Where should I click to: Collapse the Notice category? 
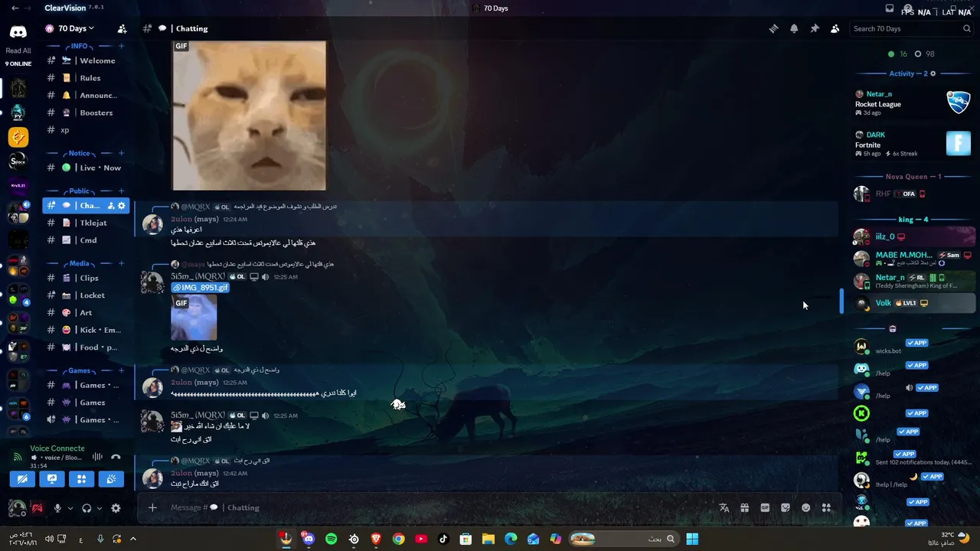pos(79,153)
